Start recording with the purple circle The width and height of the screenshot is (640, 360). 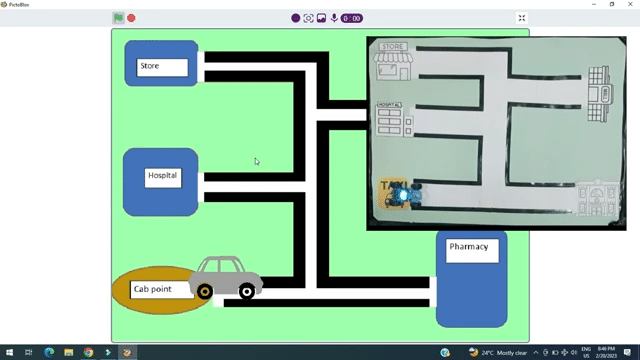pos(296,18)
